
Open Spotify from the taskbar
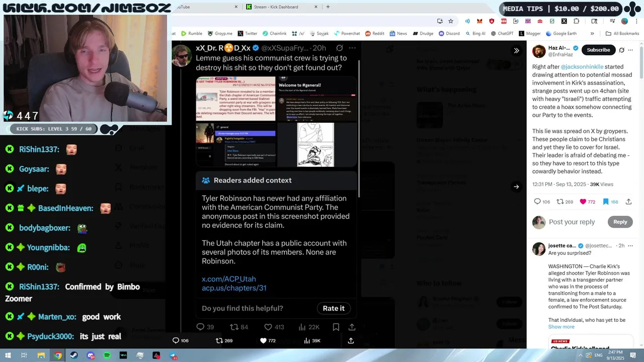tap(107, 355)
